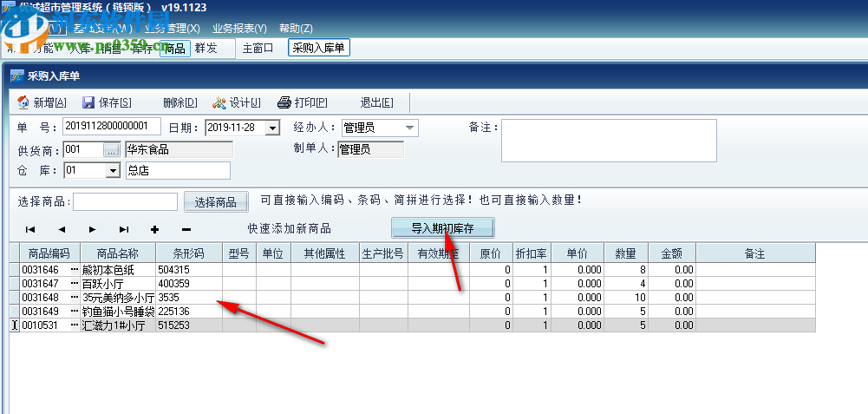Click quantity cell 8 in row 0031646
This screenshot has height=414, width=868.
(x=626, y=270)
